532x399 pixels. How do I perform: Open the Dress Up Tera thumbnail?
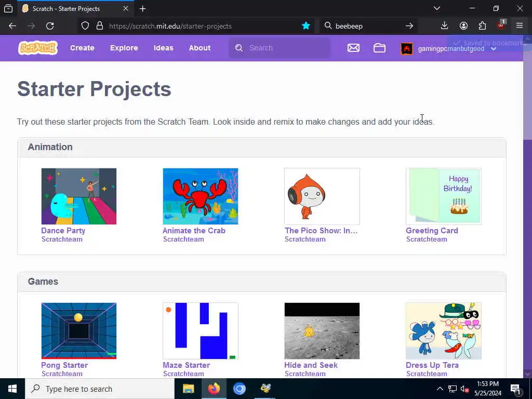click(x=444, y=331)
